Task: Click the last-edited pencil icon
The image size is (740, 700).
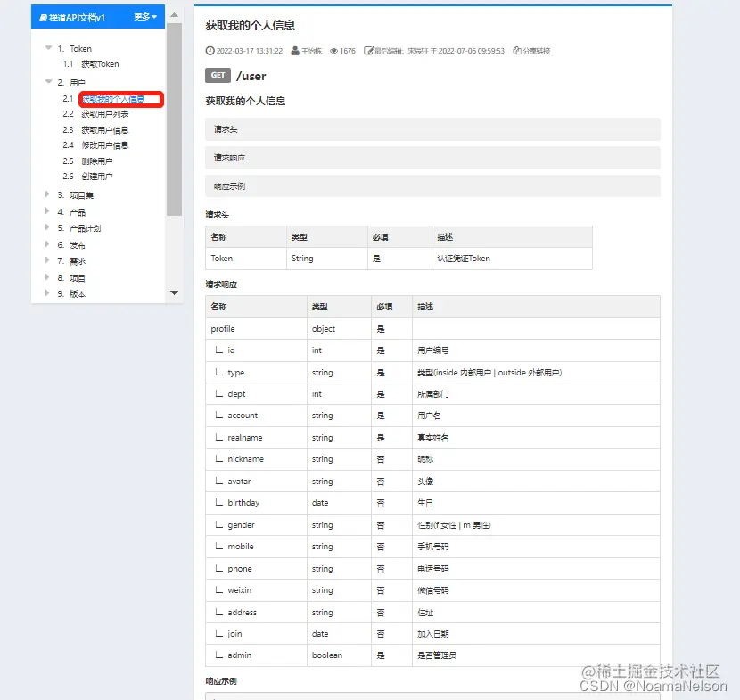Action: (368, 51)
